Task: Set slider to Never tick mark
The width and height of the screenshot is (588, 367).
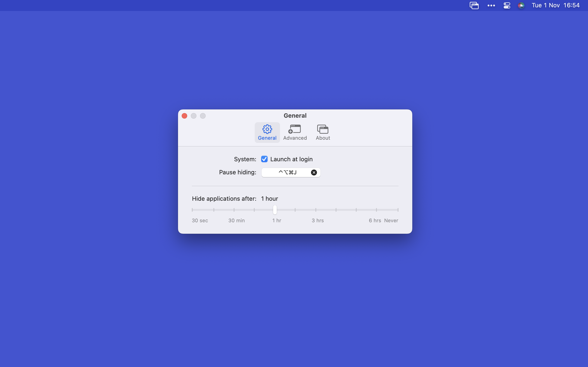Action: pos(398,210)
